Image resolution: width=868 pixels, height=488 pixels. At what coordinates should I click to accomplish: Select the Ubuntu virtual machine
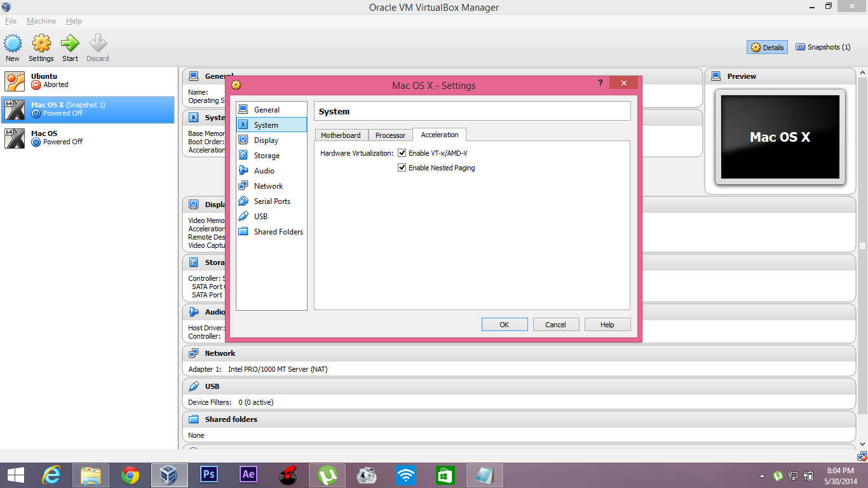coord(88,81)
